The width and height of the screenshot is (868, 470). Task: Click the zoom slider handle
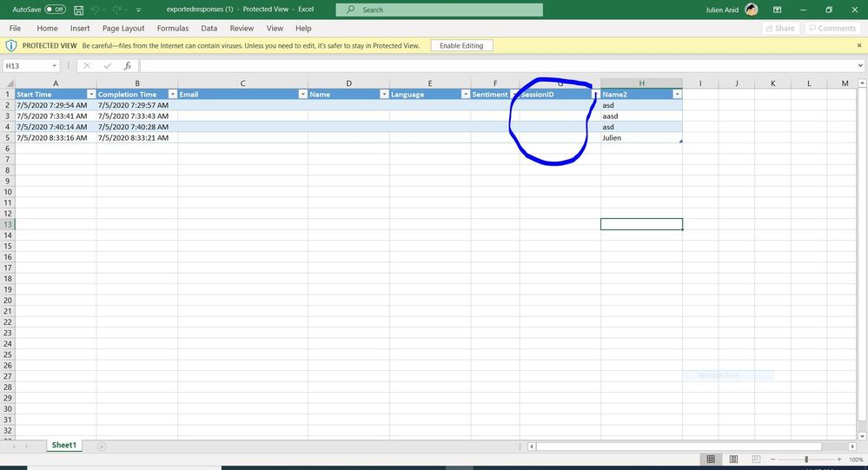[806, 460]
